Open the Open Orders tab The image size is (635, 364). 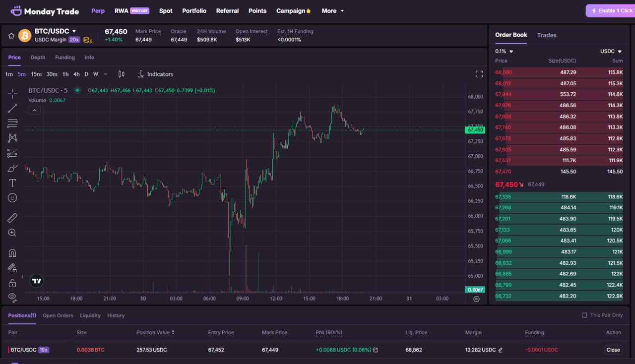(x=58, y=315)
